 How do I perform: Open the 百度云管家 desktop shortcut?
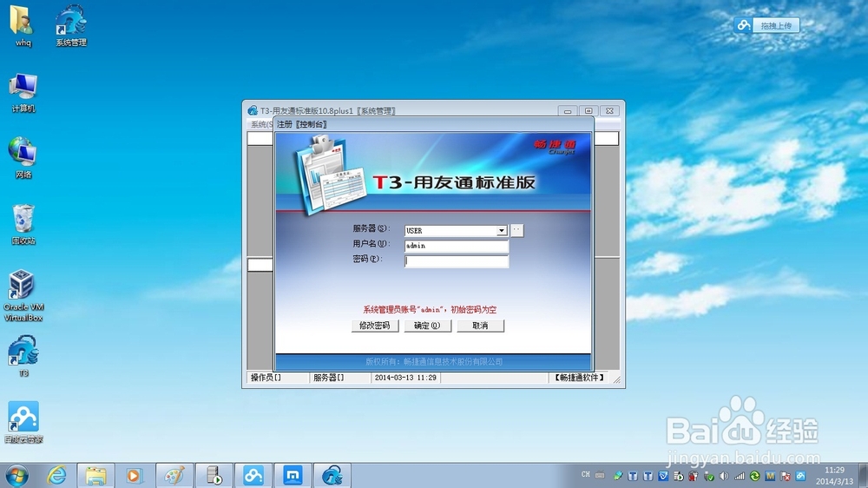(x=23, y=422)
